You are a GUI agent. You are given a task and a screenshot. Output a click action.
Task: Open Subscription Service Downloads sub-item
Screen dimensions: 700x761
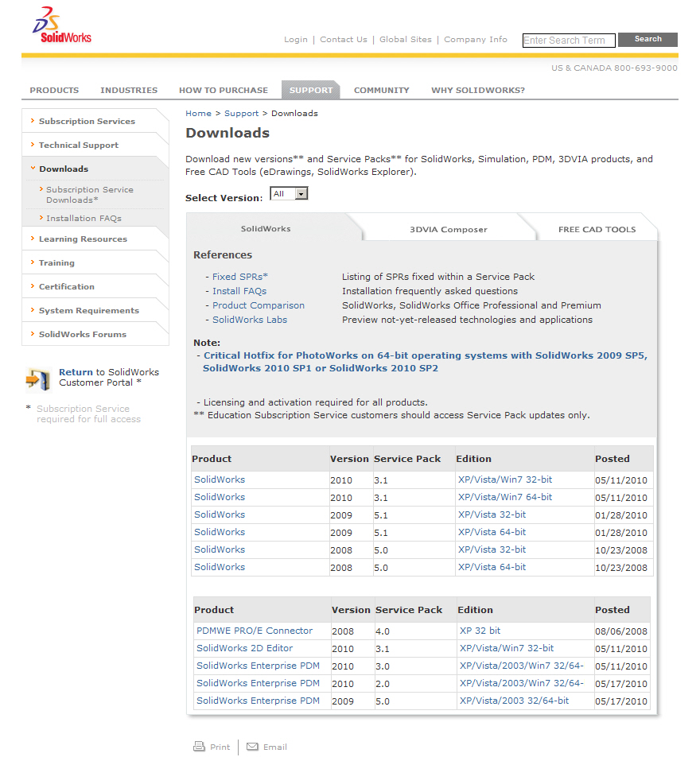pyautogui.click(x=90, y=195)
